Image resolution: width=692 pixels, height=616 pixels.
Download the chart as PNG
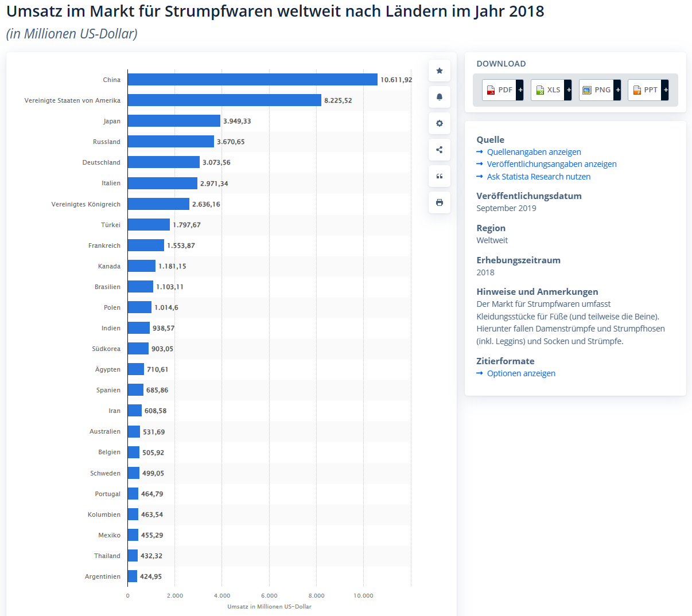tap(596, 90)
